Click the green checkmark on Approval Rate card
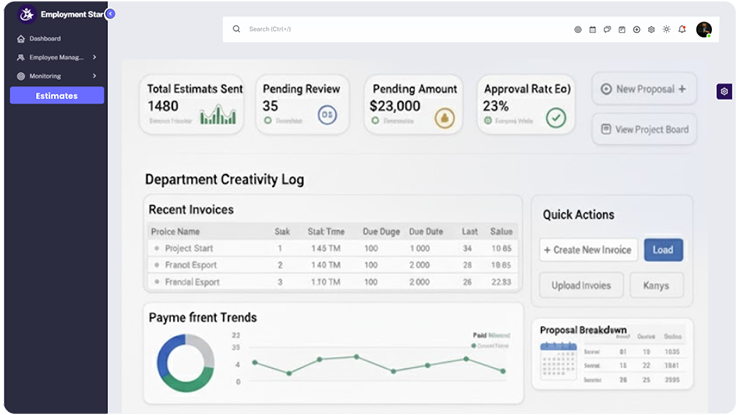The image size is (739, 415). 555,117
